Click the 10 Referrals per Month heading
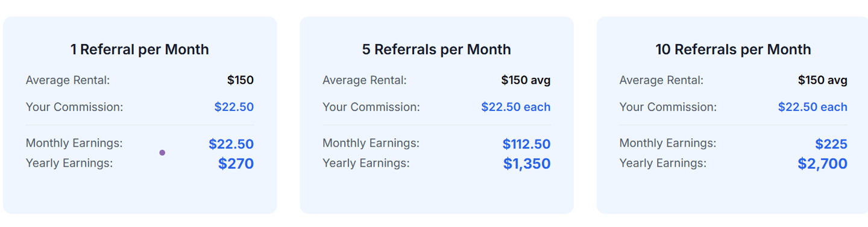 pyautogui.click(x=734, y=50)
